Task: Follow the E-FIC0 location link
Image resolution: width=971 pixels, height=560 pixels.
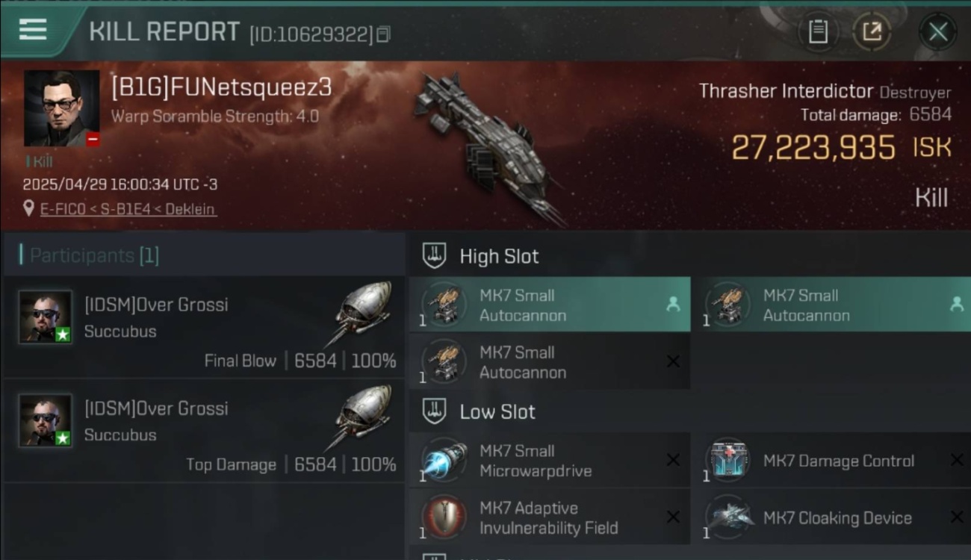Action: [x=128, y=209]
